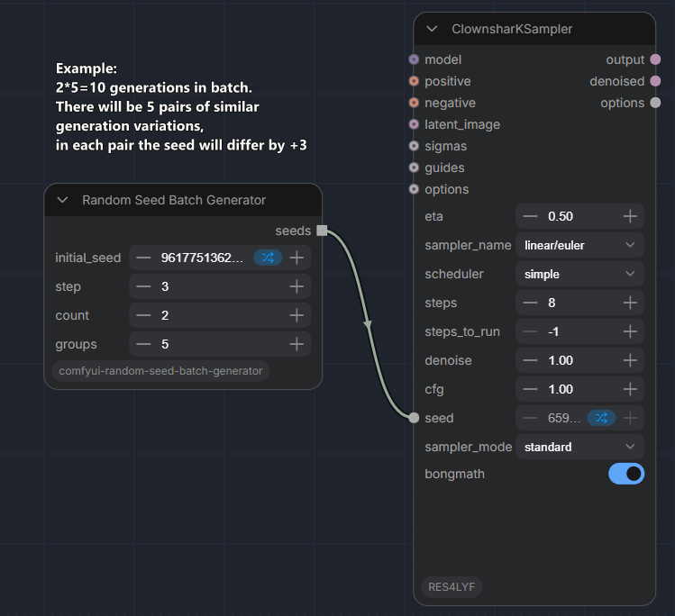
Task: Click the output socket on the sampler
Action: coord(655,59)
